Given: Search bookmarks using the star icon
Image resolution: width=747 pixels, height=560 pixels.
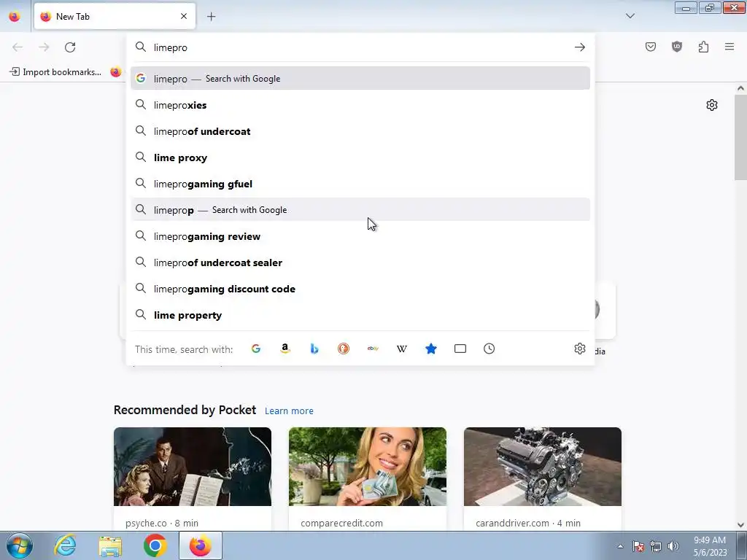Looking at the screenshot, I should tap(430, 349).
